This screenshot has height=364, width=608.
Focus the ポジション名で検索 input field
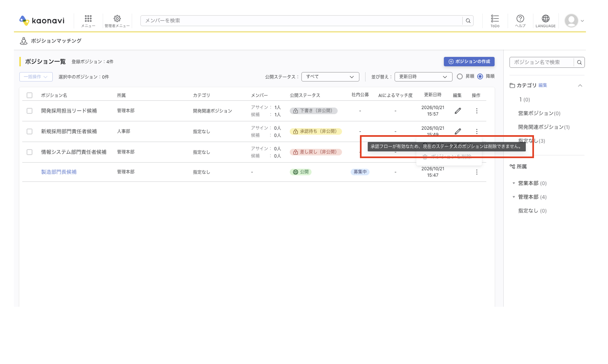pos(541,62)
